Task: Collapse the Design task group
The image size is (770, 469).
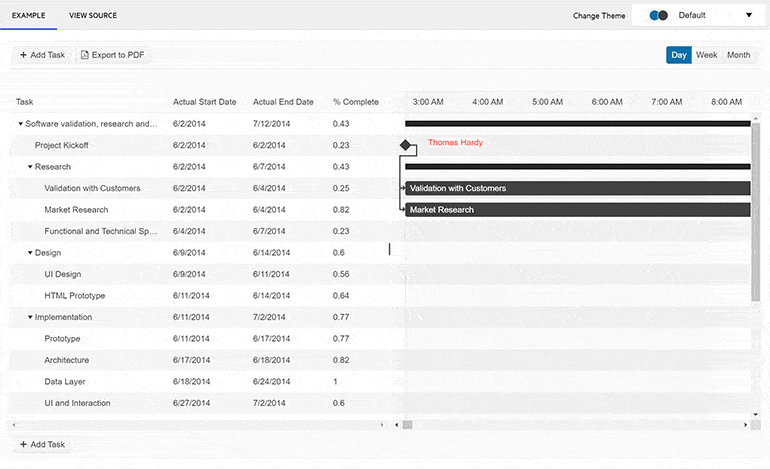Action: click(30, 253)
